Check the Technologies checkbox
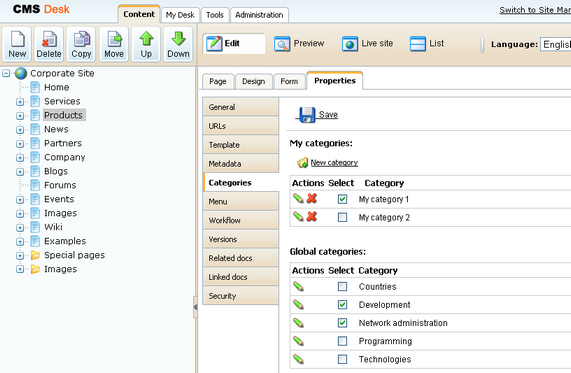Image resolution: width=571 pixels, height=373 pixels. point(342,359)
